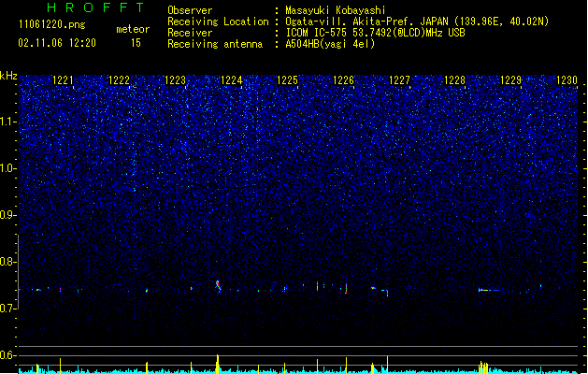
Task: Click the 1223 time marker
Action: [175, 80]
